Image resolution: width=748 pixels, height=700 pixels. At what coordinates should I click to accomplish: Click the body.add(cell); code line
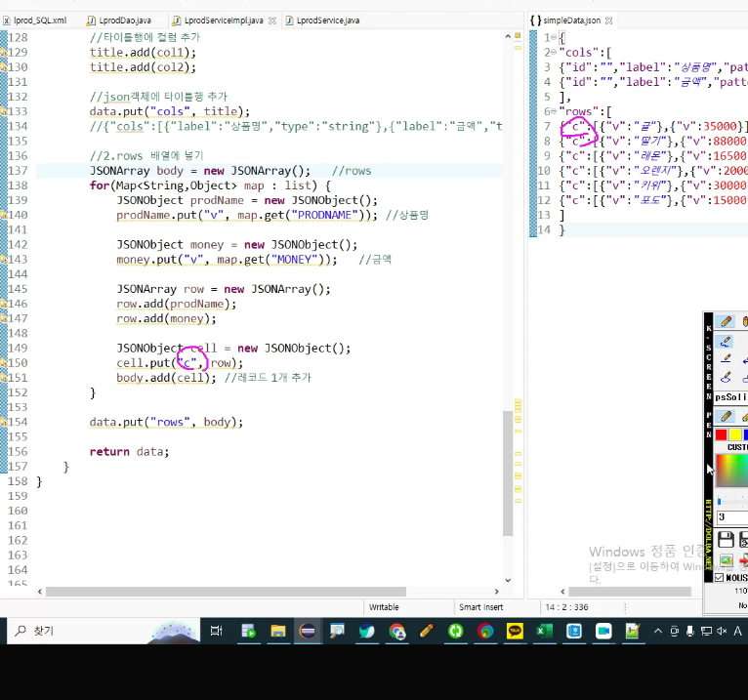166,377
